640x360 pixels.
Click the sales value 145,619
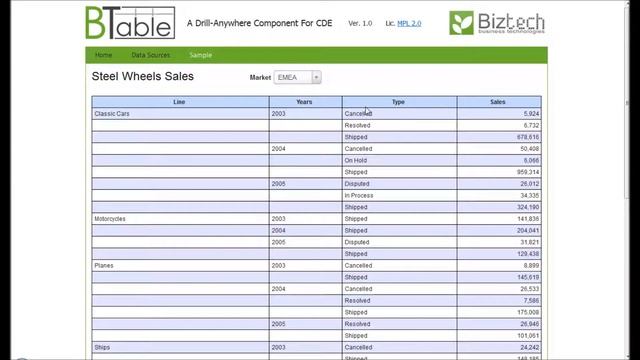click(528, 278)
